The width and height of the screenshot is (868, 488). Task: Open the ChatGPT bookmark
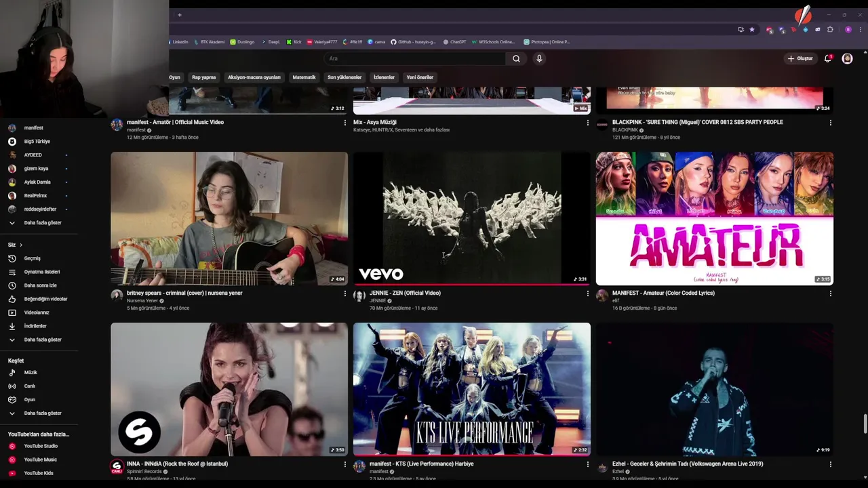pos(454,42)
